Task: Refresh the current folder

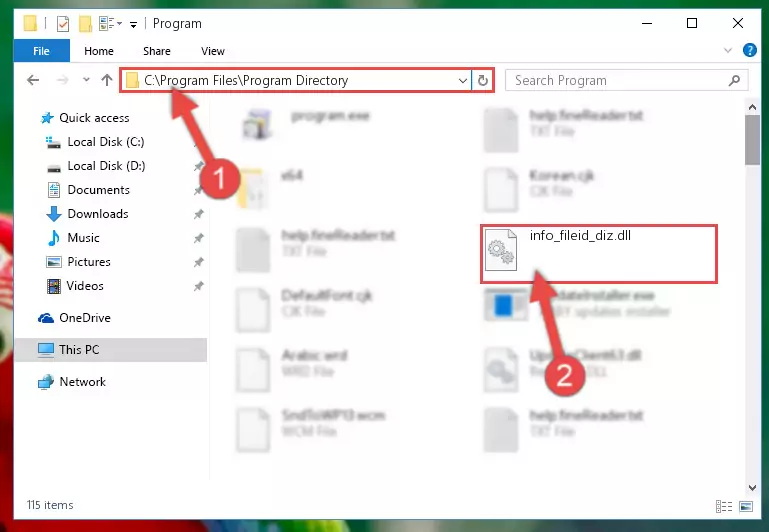Action: tap(483, 80)
